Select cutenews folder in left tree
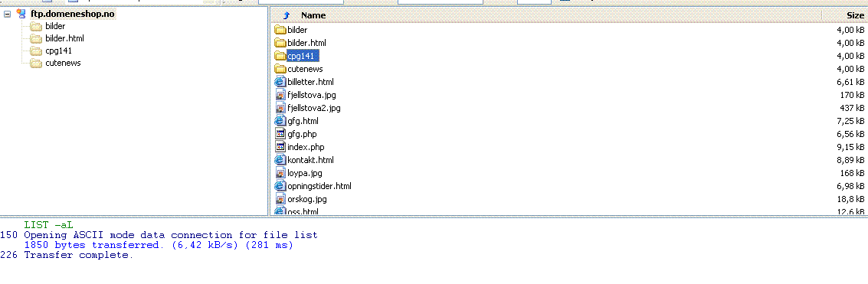Image resolution: width=868 pixels, height=284 pixels. 63,63
